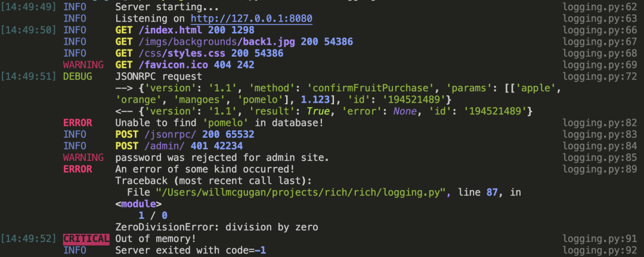Click the 'JSONRPC request' debug message
The width and height of the screenshot is (644, 257).
click(159, 76)
